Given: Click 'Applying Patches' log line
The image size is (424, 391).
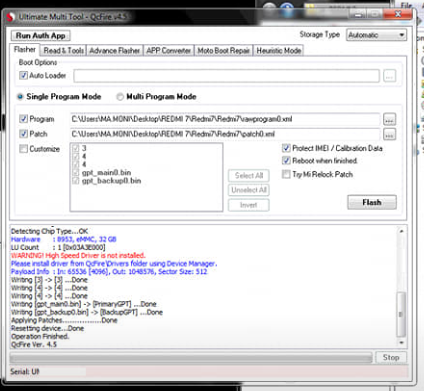Looking at the screenshot, I should pos(64,320).
